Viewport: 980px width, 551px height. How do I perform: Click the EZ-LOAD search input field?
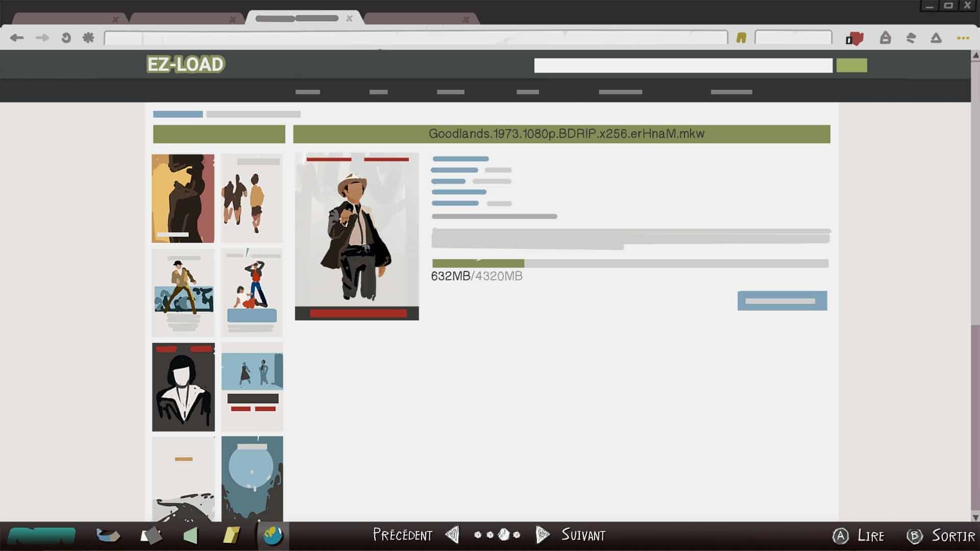point(683,65)
